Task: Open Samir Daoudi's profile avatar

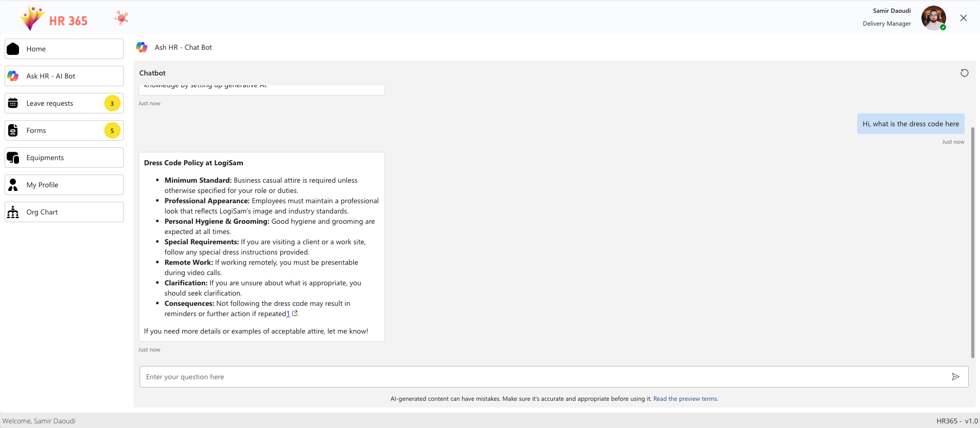Action: point(933,18)
